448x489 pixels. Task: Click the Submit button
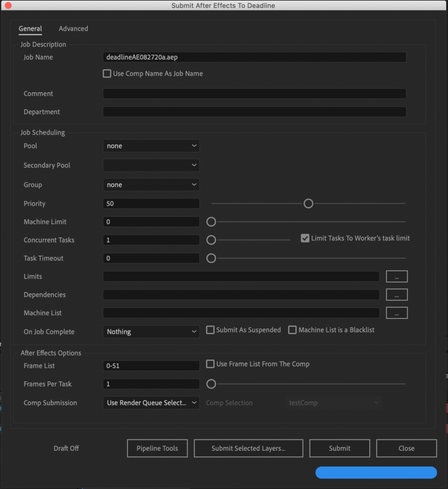(x=340, y=448)
